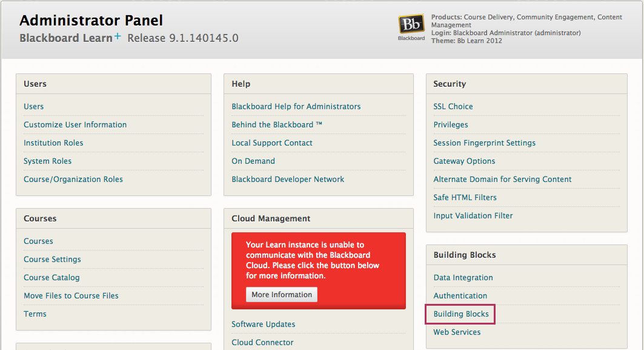
Task: Open Input Validation Filter
Action: coord(473,215)
